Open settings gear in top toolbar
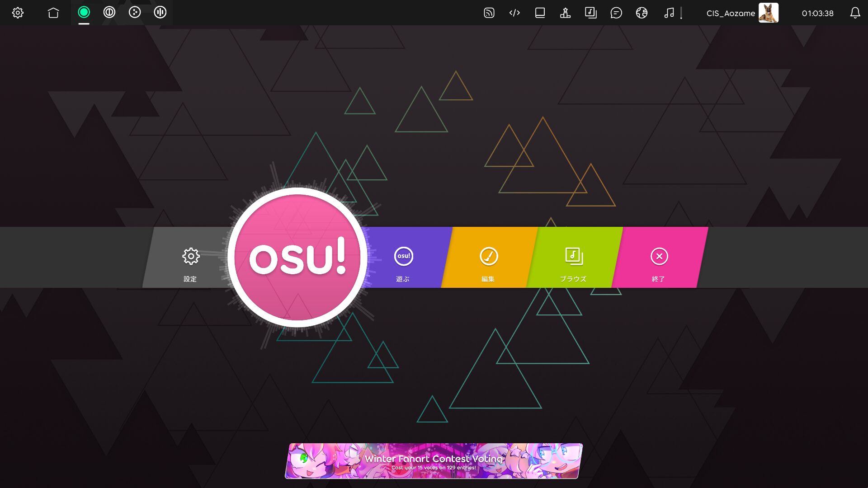The height and width of the screenshot is (488, 868). (x=18, y=13)
